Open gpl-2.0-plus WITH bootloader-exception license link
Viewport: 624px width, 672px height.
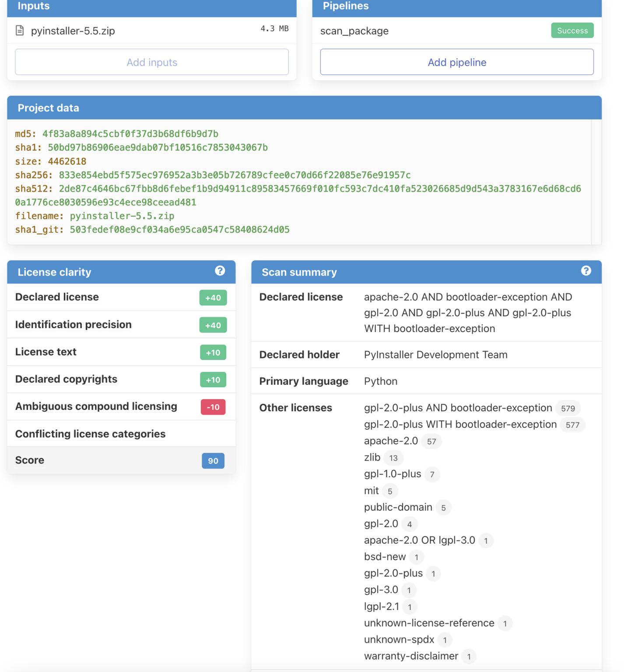tap(460, 424)
